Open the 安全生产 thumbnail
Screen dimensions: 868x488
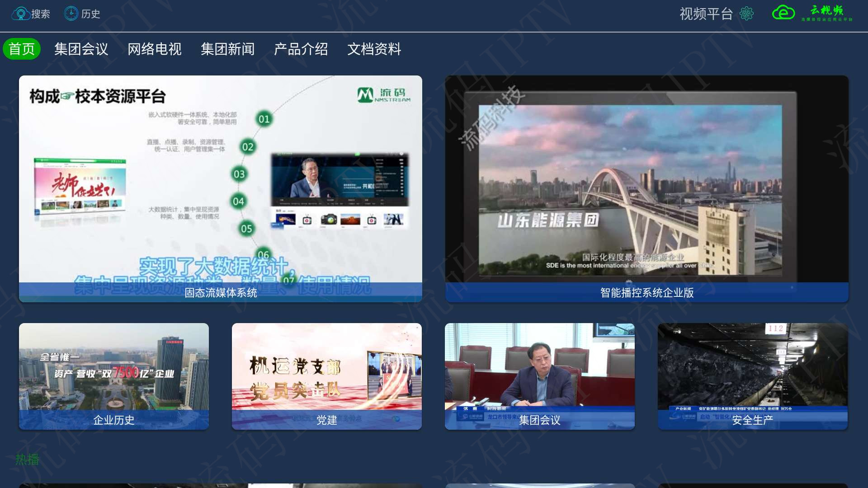(753, 376)
